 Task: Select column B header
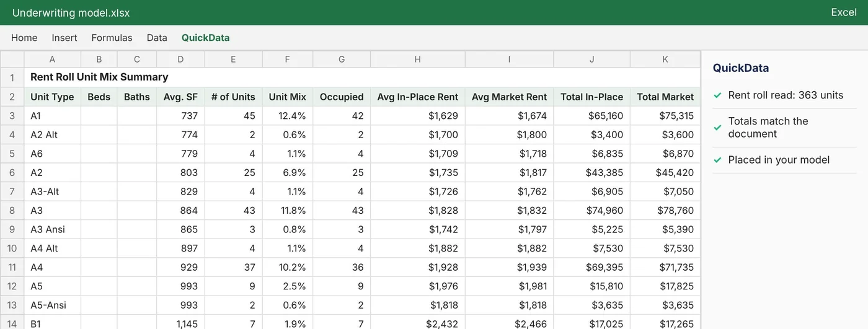pos(99,59)
